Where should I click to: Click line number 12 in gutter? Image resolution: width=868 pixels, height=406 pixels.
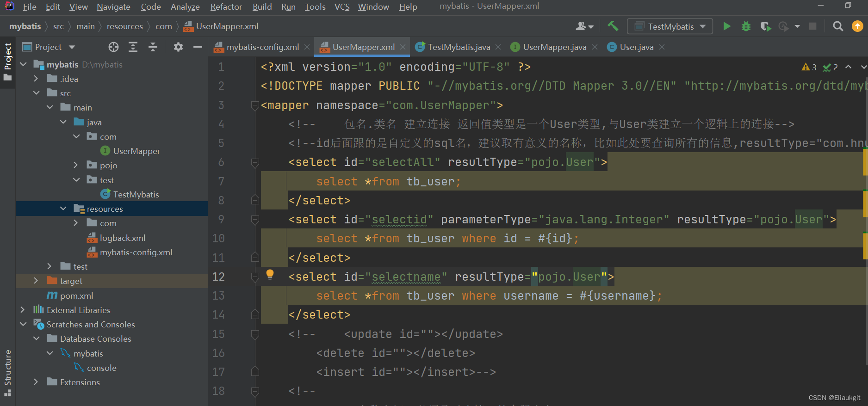click(218, 277)
